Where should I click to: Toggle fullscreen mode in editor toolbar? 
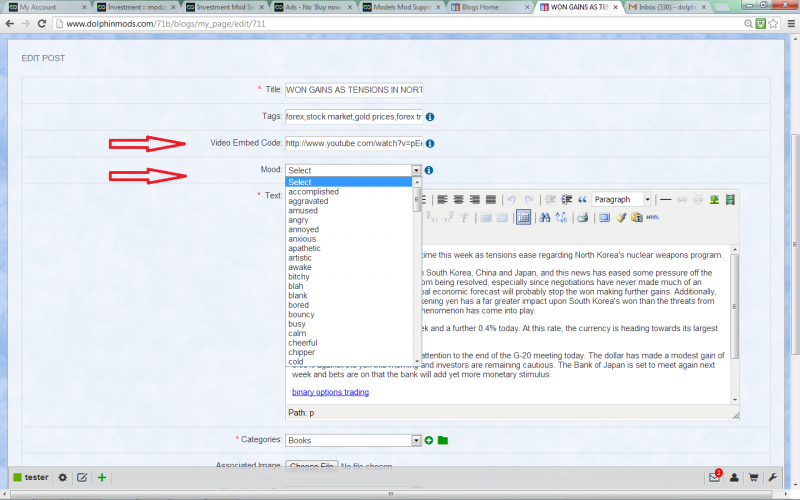pos(605,217)
